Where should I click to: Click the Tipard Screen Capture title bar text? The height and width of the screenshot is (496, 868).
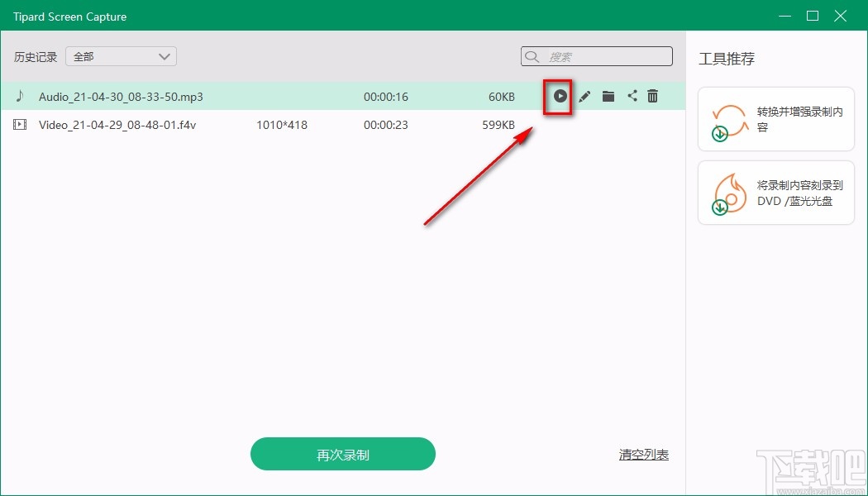(x=69, y=16)
